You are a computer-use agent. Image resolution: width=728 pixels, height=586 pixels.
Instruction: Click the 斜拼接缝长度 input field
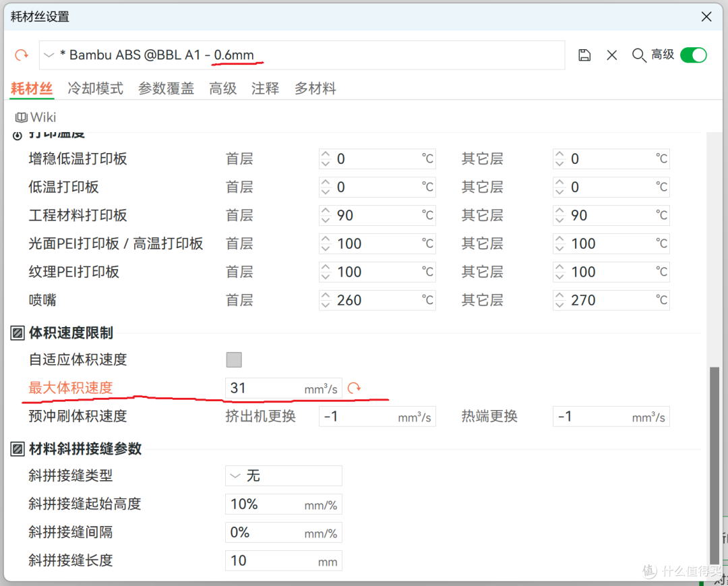(x=284, y=560)
